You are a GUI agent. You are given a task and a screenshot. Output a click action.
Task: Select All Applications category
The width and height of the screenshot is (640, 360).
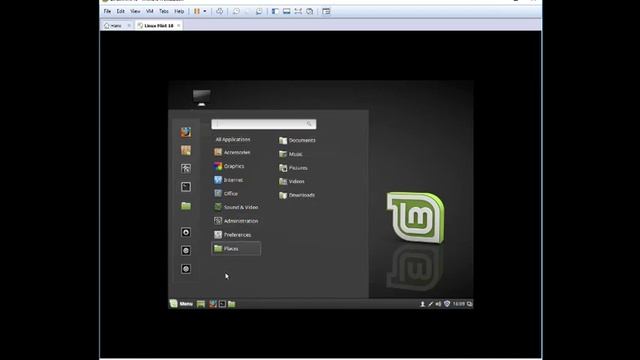click(233, 140)
